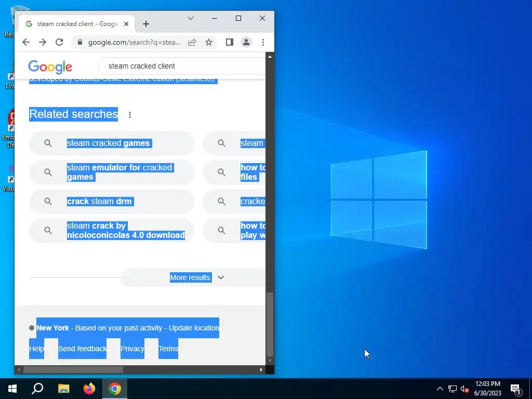Click magnifier beside 'crack steam drm'

(48, 202)
